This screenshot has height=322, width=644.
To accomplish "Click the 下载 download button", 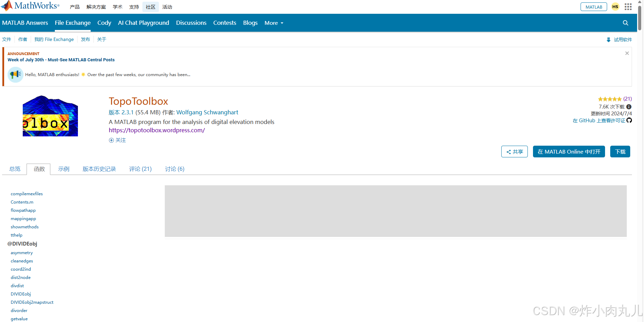I will tap(620, 152).
